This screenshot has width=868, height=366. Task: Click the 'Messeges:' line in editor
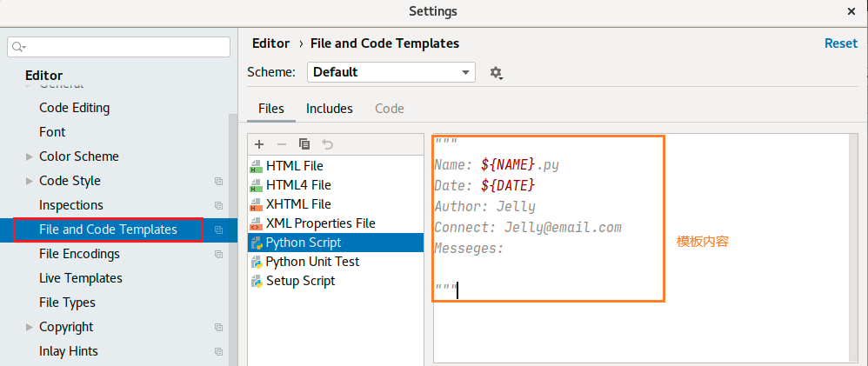tap(469, 249)
